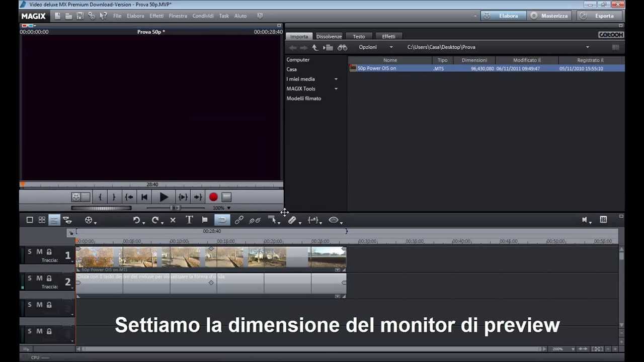Open the Aiuto menu
This screenshot has width=644, height=362.
tap(240, 16)
